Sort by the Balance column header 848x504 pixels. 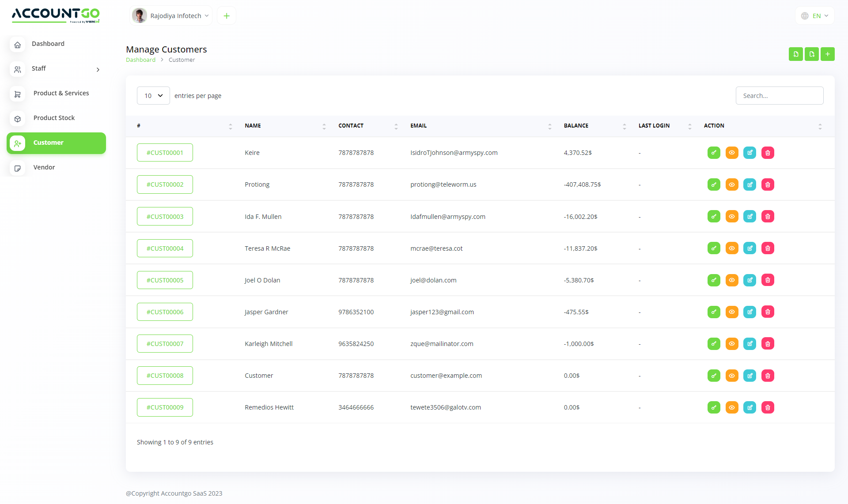tap(595, 126)
